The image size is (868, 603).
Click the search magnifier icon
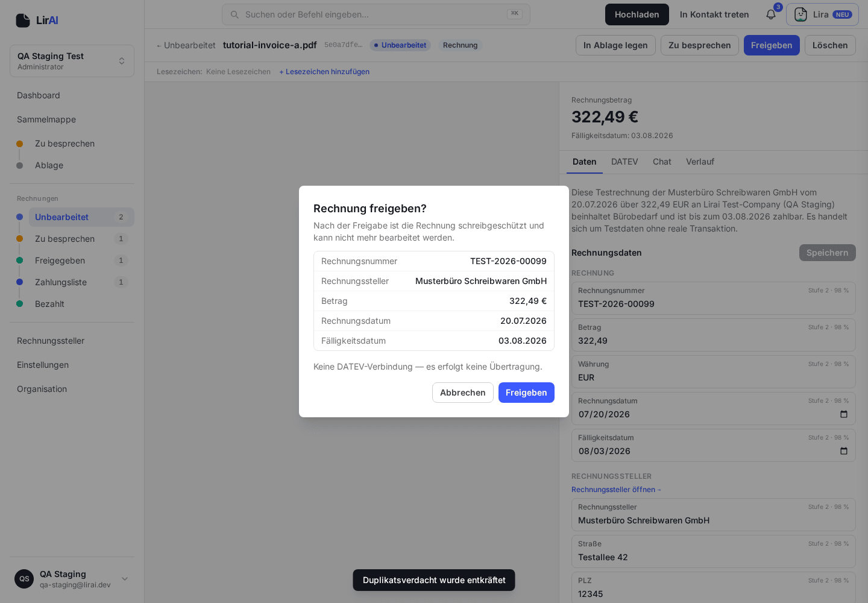coord(234,14)
